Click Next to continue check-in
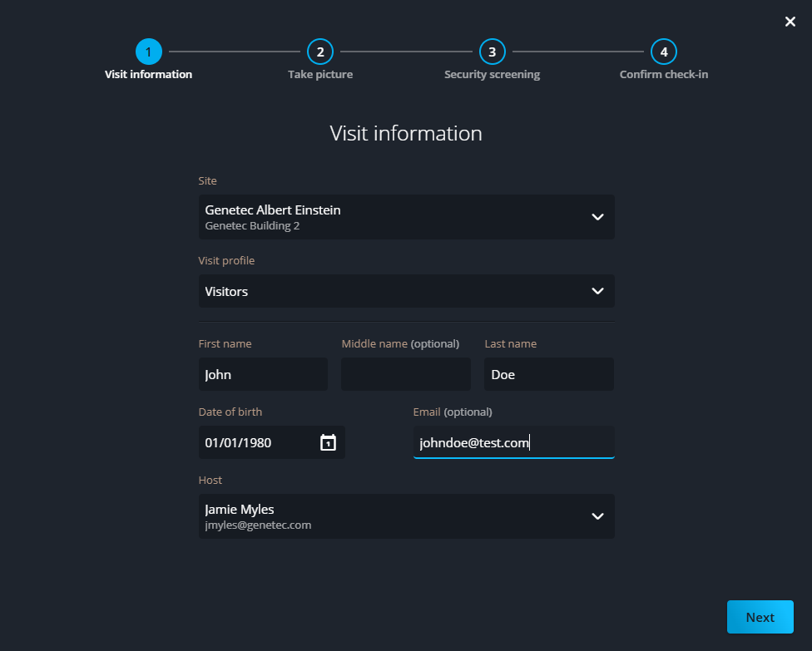This screenshot has height=651, width=812. [760, 617]
